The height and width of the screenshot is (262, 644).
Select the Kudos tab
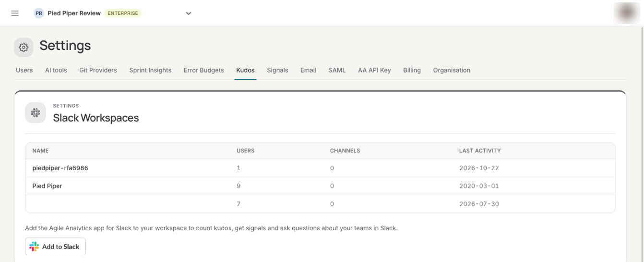tap(245, 70)
